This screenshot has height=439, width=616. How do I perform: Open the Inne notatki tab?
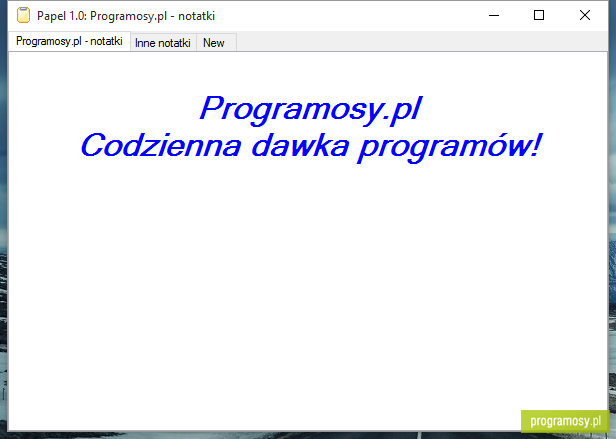163,42
